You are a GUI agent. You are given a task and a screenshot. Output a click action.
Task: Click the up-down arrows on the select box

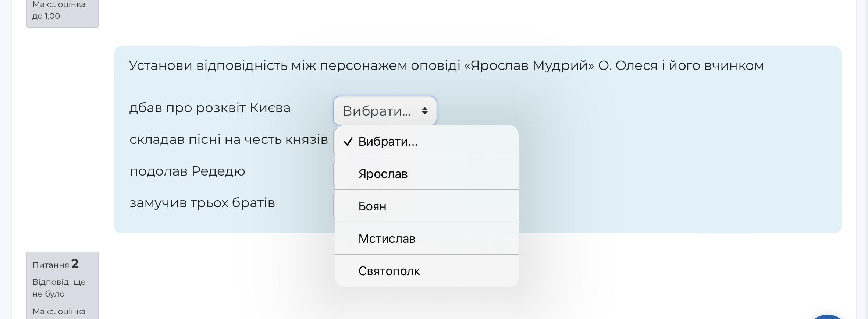(x=425, y=111)
